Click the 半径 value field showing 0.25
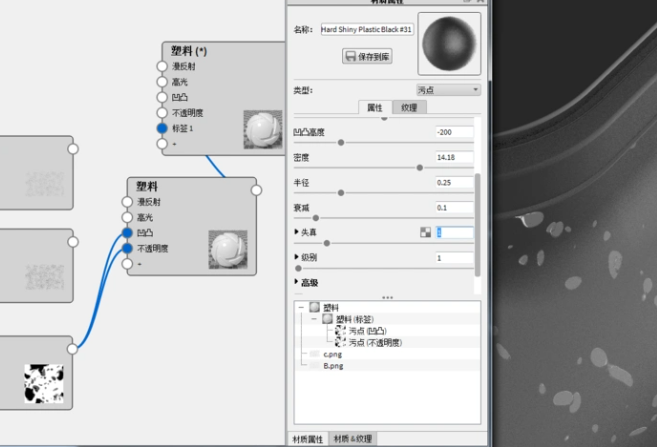Screen dimensions: 657x447 click(455, 182)
